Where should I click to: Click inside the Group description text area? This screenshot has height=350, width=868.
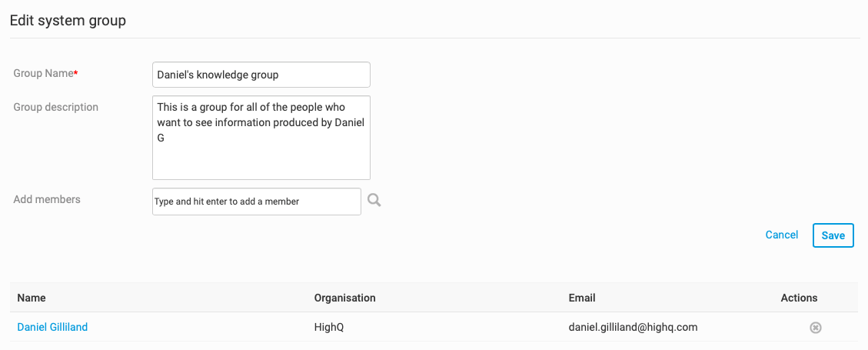pyautogui.click(x=261, y=158)
